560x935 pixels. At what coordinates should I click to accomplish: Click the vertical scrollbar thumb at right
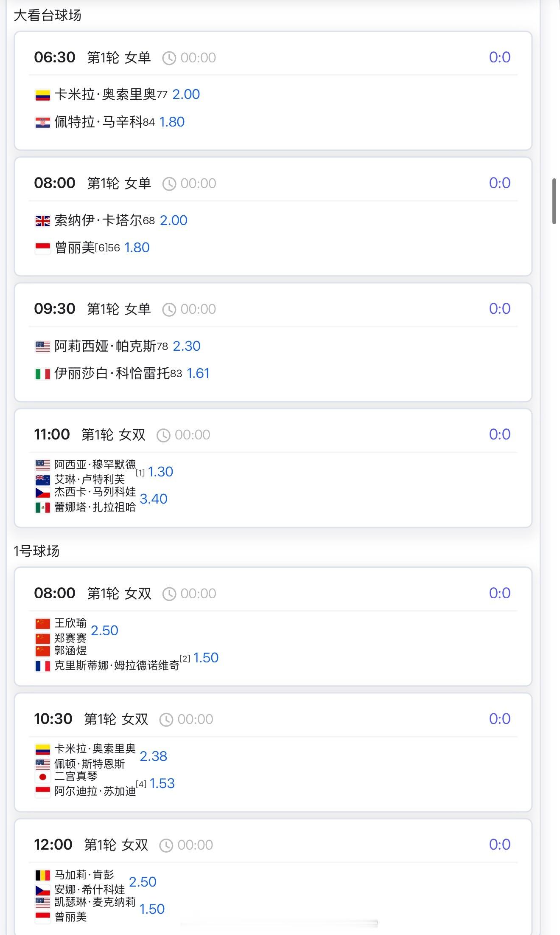554,201
